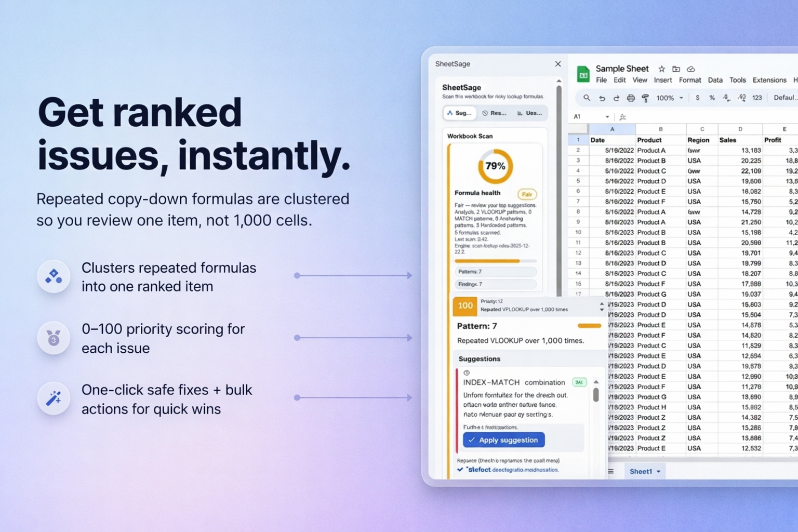
Task: Click the Patterns: 7 pill
Action: [496, 272]
